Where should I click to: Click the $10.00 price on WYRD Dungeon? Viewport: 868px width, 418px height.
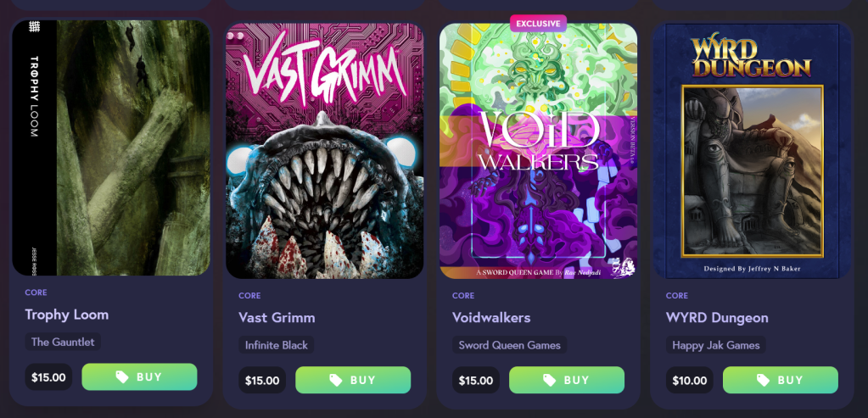click(x=689, y=381)
